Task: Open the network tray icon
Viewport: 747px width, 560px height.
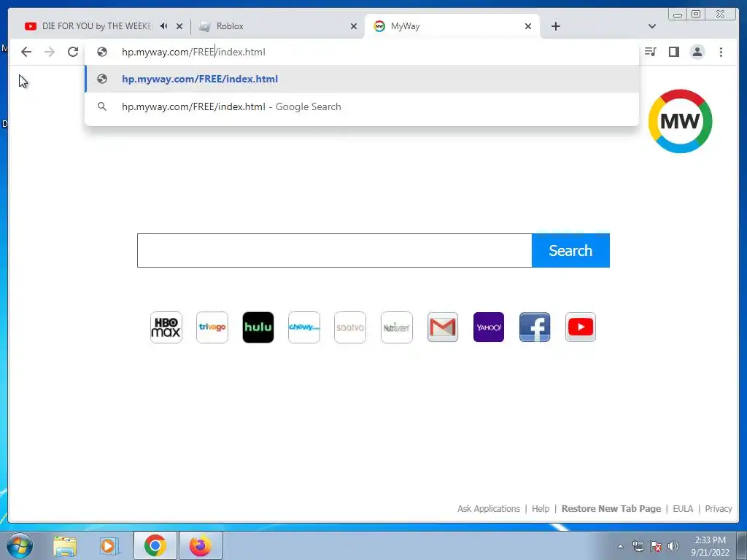Action: (638, 546)
